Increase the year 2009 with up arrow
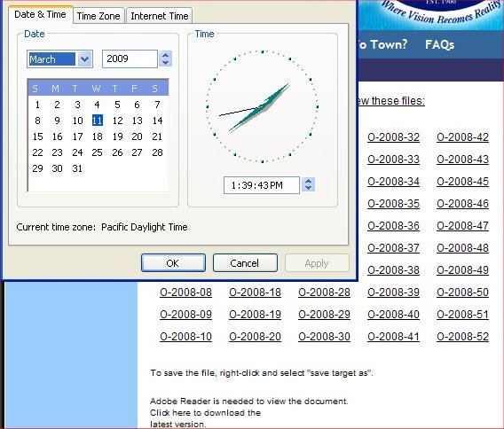The image size is (504, 429). (x=166, y=55)
